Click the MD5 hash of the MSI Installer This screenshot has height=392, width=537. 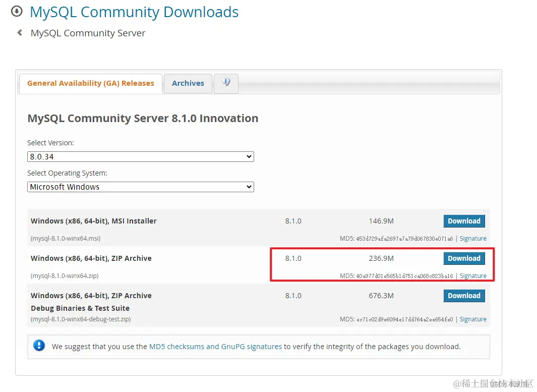404,239
